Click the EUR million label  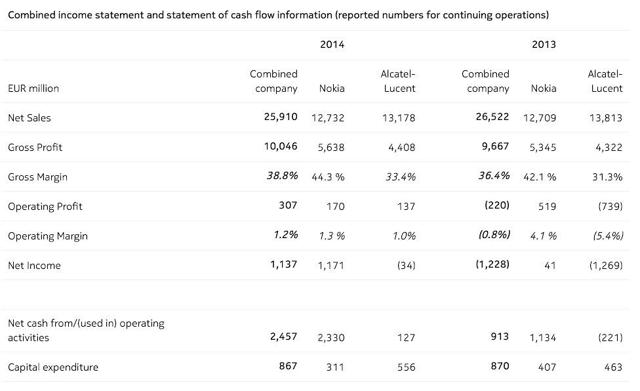(33, 88)
